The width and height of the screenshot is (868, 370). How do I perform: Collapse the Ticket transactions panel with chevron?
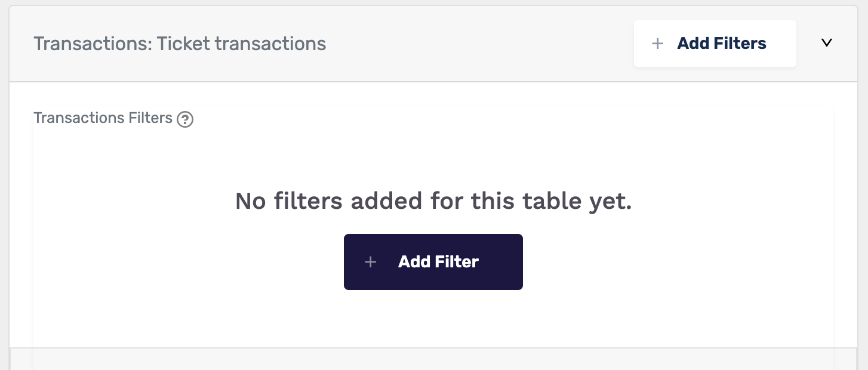point(827,43)
